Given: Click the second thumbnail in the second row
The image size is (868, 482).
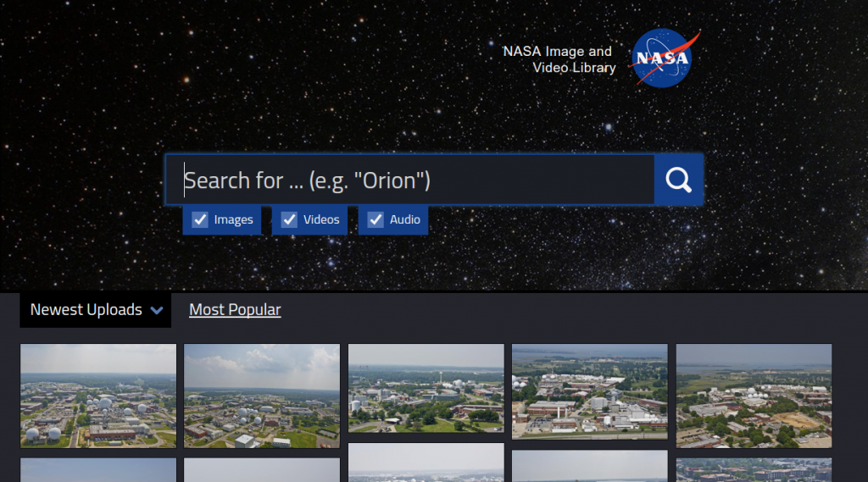Looking at the screenshot, I should point(262,470).
